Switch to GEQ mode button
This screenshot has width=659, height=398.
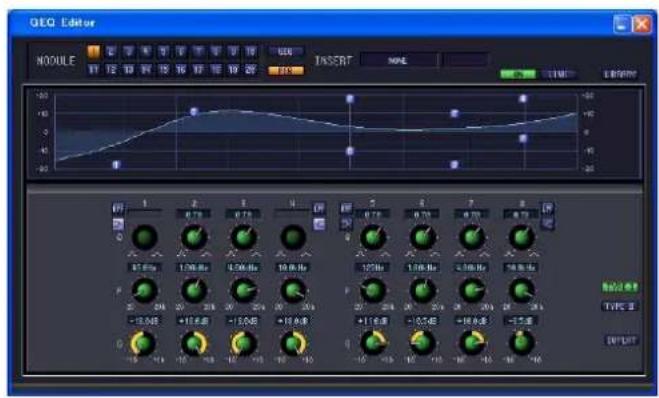point(286,52)
